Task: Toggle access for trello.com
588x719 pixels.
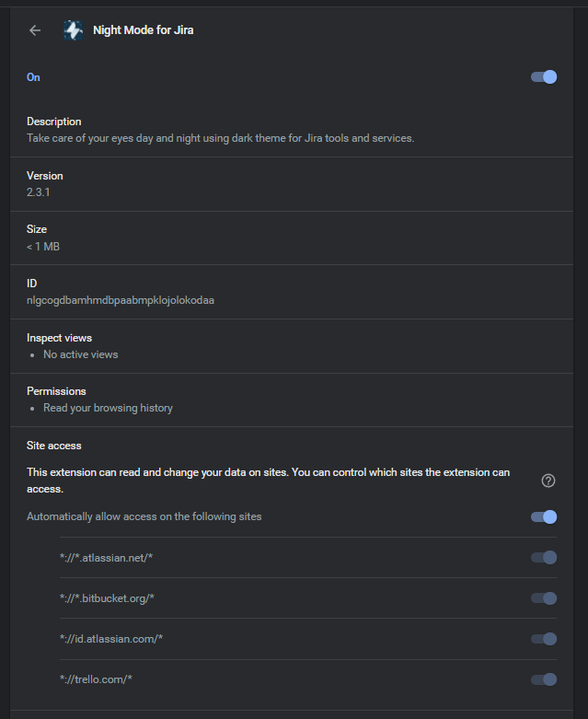Action: tap(544, 679)
